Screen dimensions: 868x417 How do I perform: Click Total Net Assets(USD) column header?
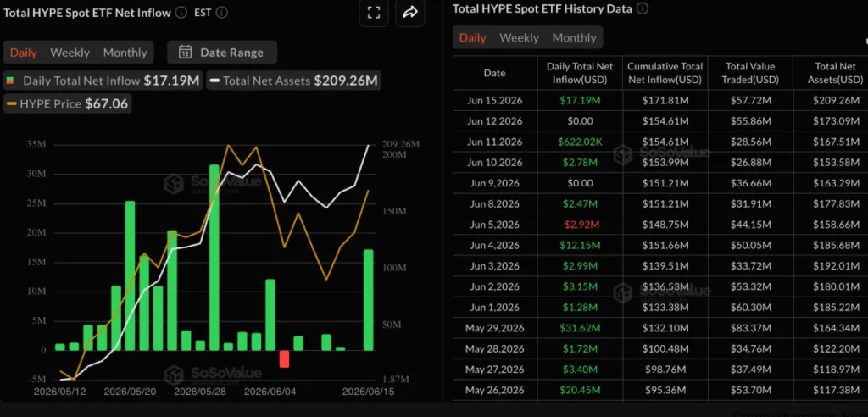pyautogui.click(x=835, y=73)
